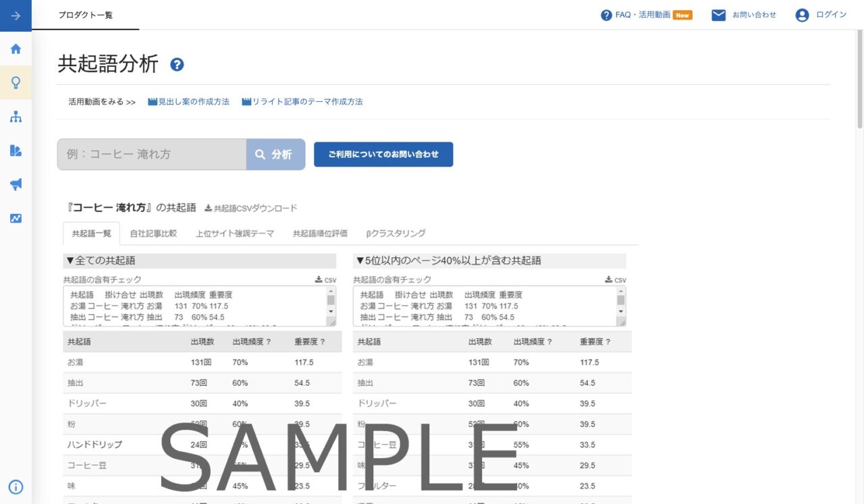Screen dimensions: 864x504
Task: Click the 分析 search button
Action: pyautogui.click(x=275, y=155)
